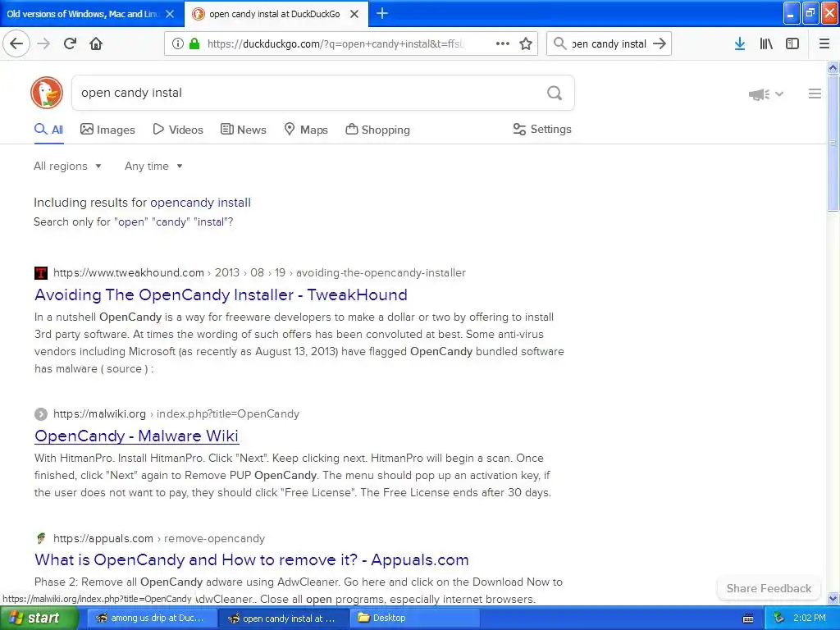This screenshot has width=840, height=630.
Task: Click the green padlock security icon
Action: click(x=194, y=43)
